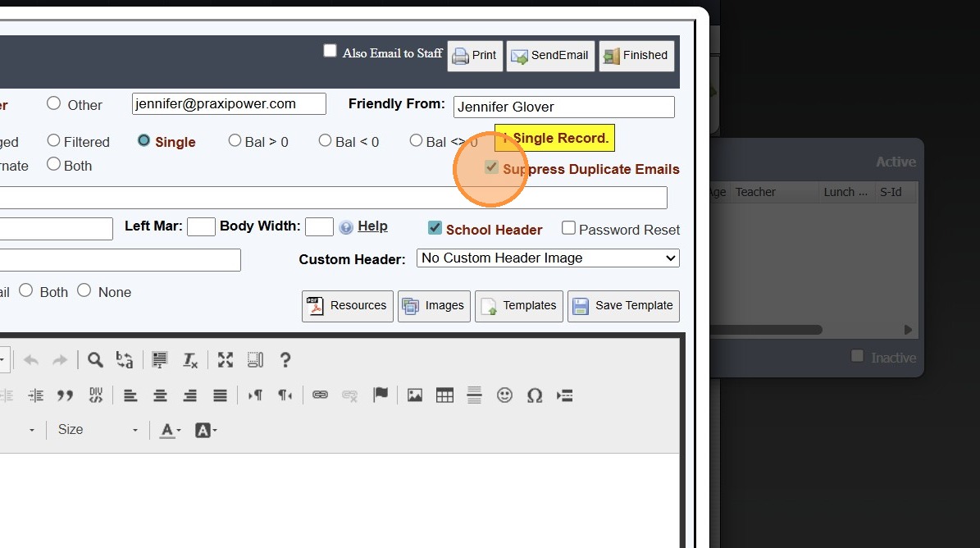Toggle Inactive checkbox in background window
980x548 pixels.
858,356
